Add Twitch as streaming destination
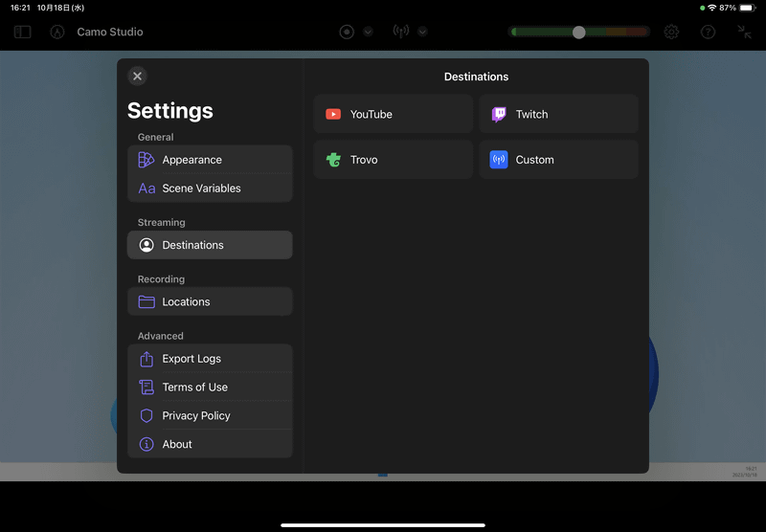Screen dimensions: 766x532 click(559, 114)
